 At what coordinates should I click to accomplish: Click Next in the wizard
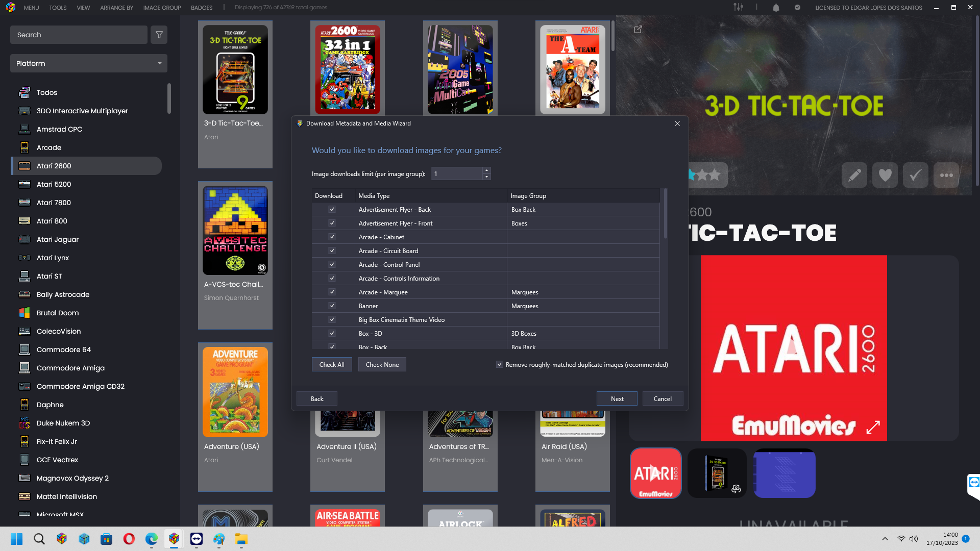pyautogui.click(x=617, y=398)
